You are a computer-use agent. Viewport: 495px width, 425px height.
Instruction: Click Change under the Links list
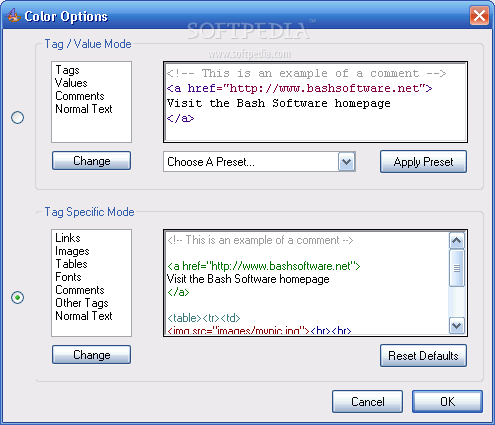[92, 355]
